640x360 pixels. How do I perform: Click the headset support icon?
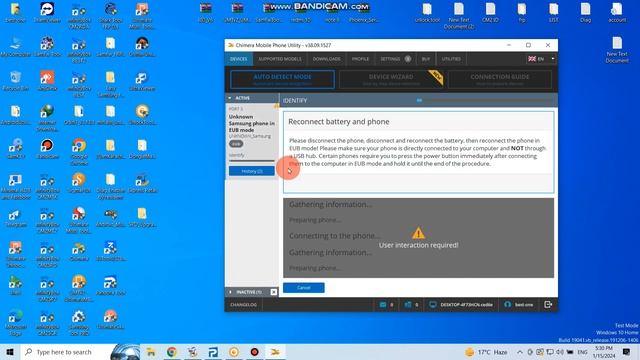point(507,304)
